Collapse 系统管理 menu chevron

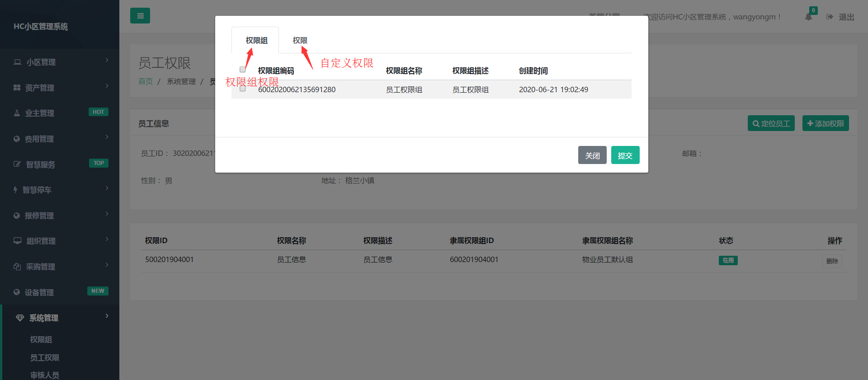tap(107, 316)
